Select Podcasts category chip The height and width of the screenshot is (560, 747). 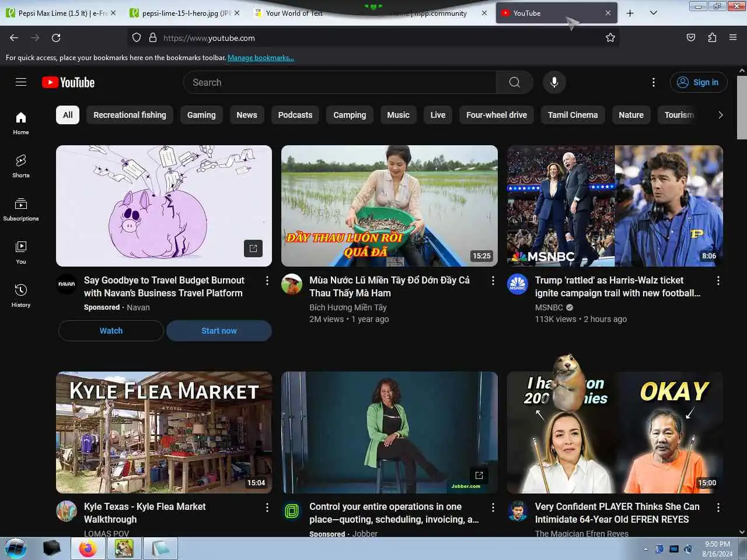[295, 115]
